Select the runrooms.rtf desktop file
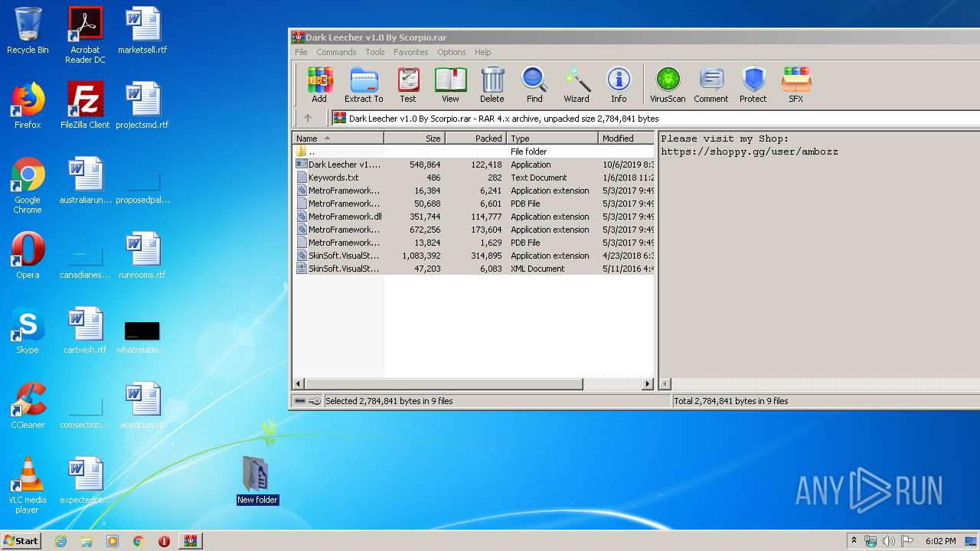This screenshot has width=980, height=551. tap(142, 256)
